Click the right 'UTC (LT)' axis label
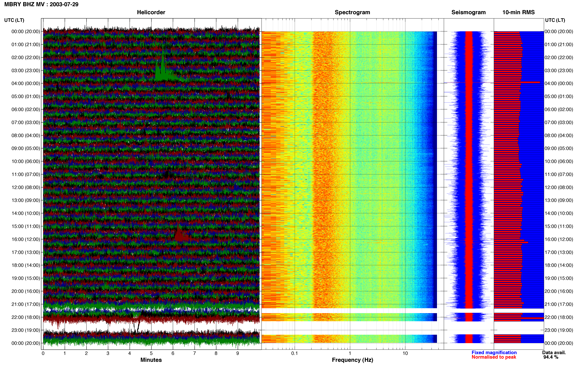 pos(555,20)
